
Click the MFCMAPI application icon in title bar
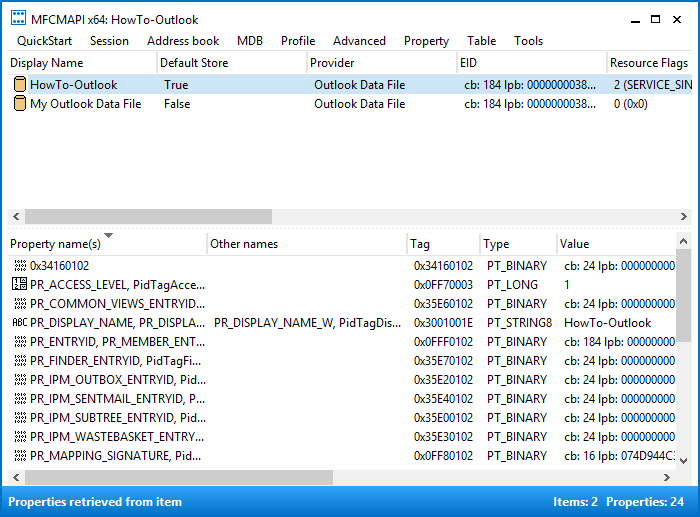click(18, 18)
